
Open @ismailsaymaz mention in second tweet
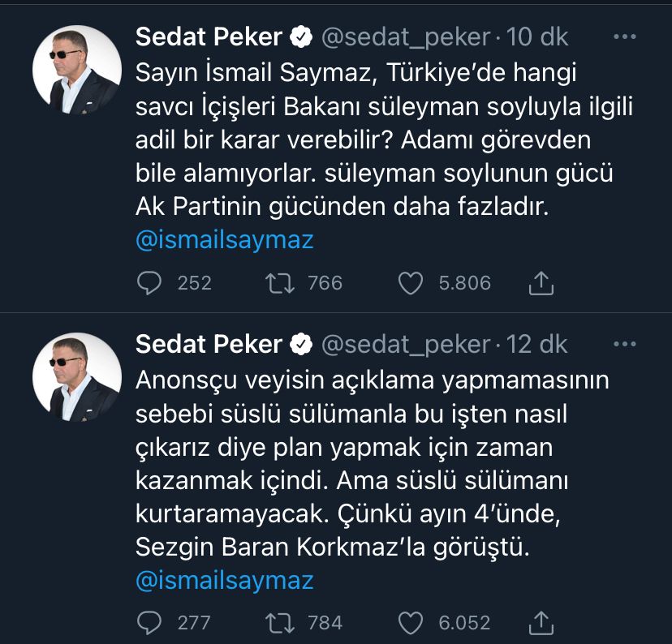pos(225,580)
